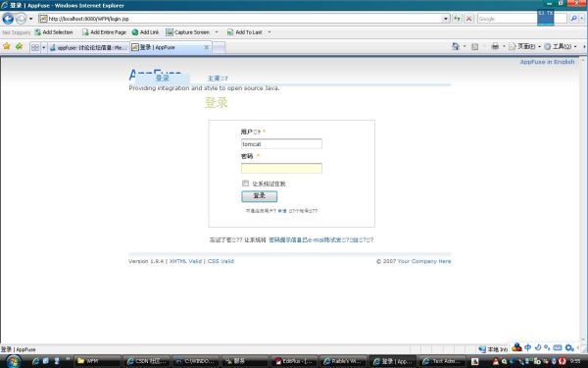588x368 pixels.
Task: Expand the Add To Last dropdown arrow
Action: point(269,32)
